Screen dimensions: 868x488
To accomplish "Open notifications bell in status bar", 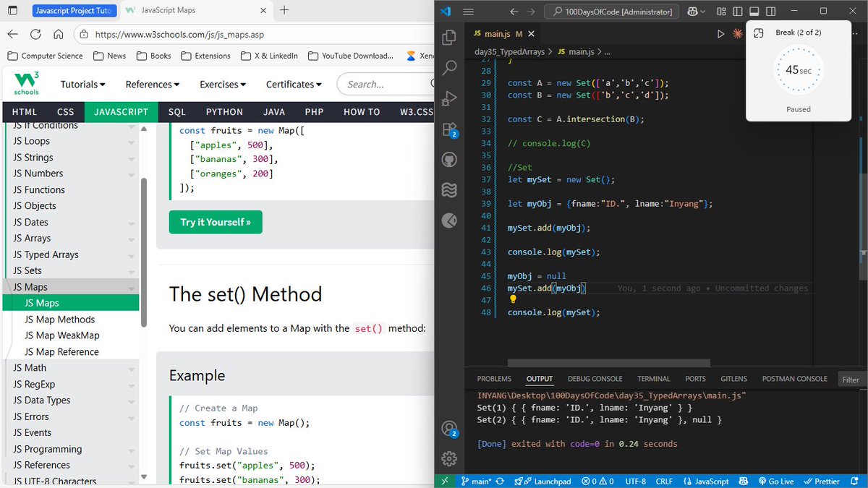I will point(856,481).
